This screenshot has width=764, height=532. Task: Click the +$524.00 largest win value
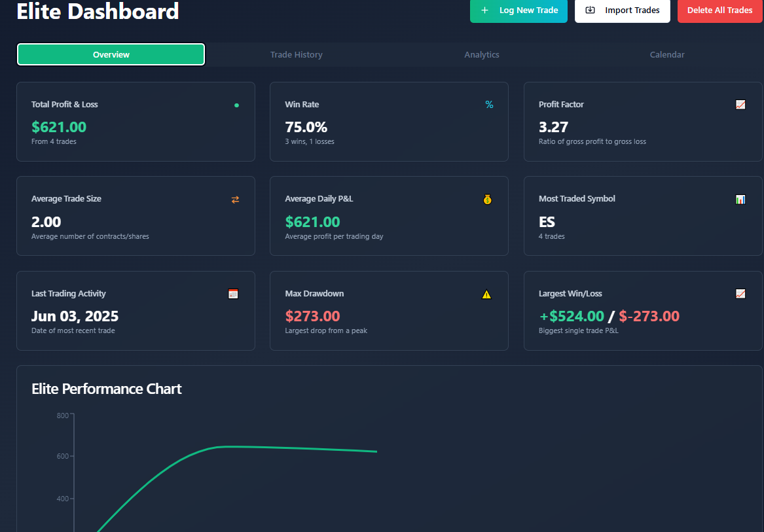(572, 316)
